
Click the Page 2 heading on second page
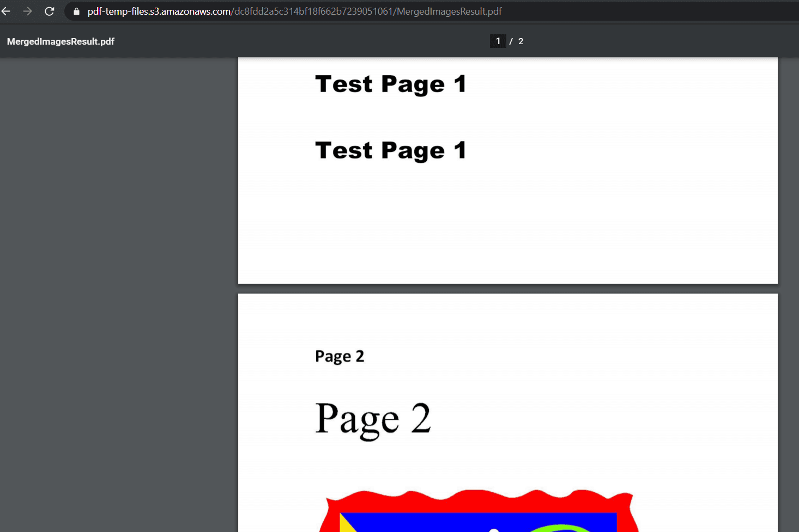[340, 356]
